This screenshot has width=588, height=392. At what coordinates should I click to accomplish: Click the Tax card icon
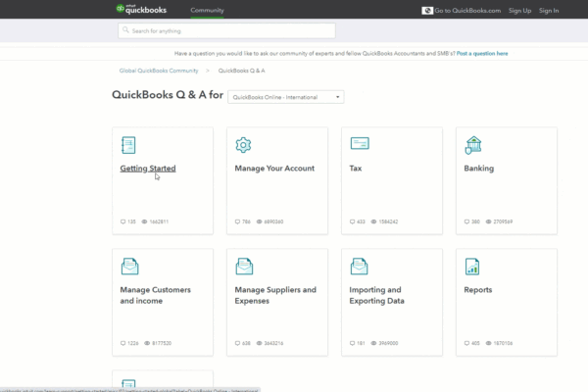tap(360, 143)
